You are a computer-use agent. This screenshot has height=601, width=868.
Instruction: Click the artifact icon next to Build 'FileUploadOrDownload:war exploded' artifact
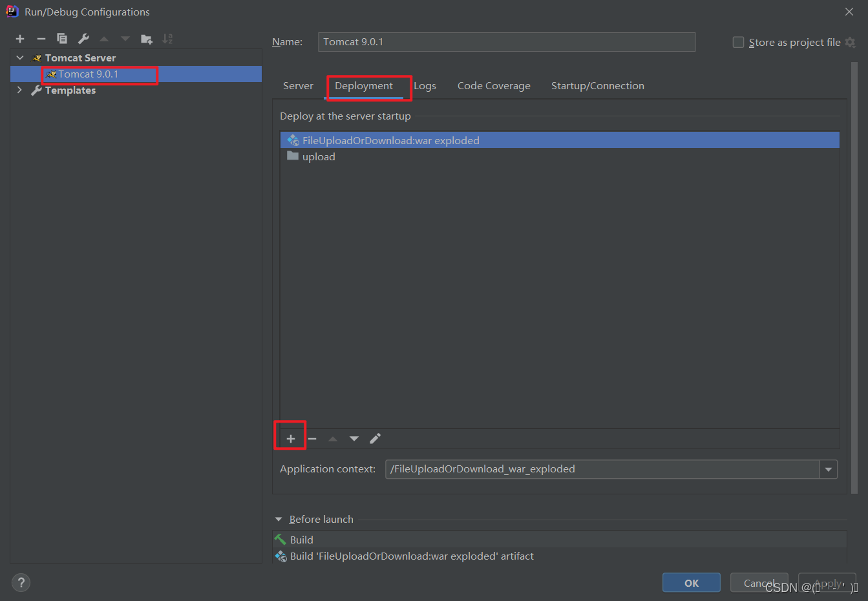[281, 556]
